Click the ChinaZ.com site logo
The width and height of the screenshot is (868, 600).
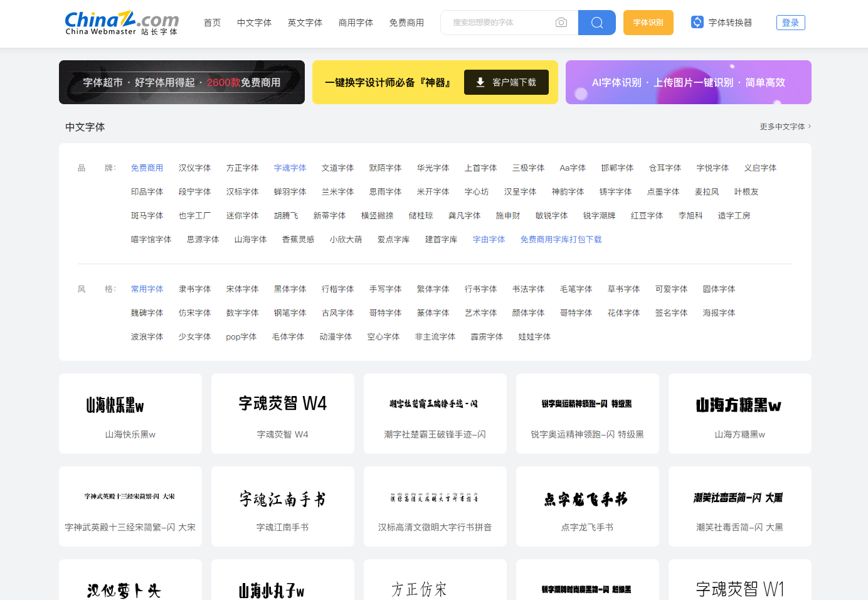tap(122, 23)
